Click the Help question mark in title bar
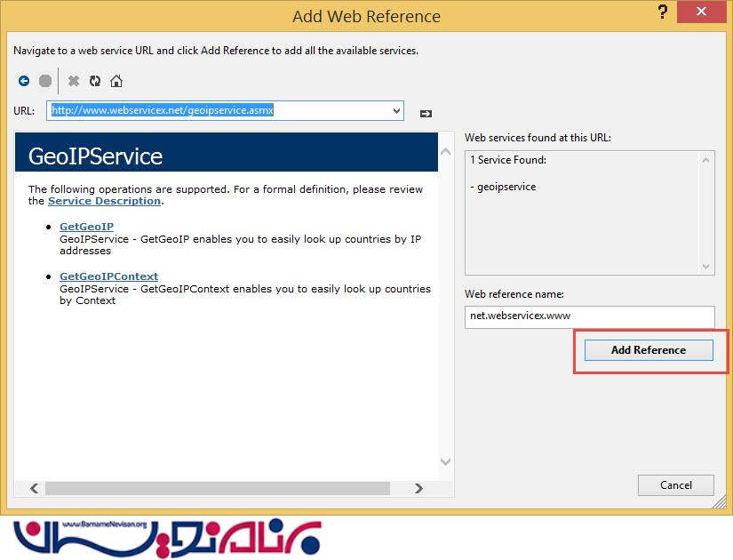733x560 pixels. click(x=662, y=13)
